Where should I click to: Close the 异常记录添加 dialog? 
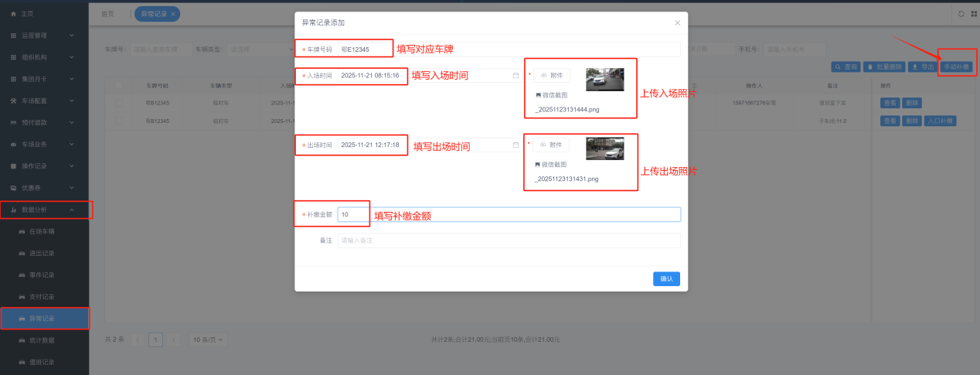677,23
